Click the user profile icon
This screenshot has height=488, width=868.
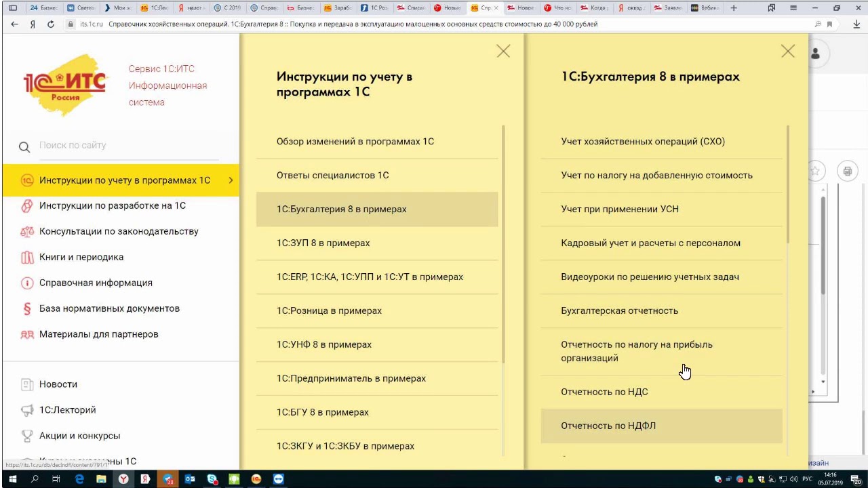(816, 54)
